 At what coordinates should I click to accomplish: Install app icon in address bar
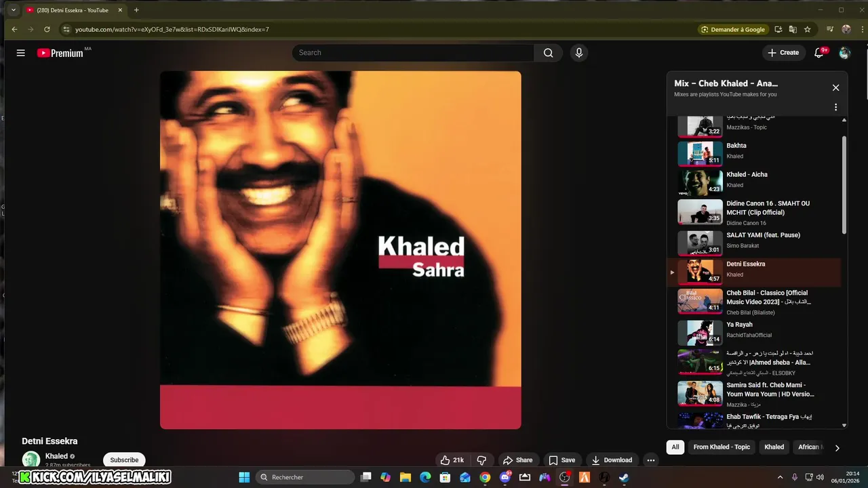[x=778, y=29]
